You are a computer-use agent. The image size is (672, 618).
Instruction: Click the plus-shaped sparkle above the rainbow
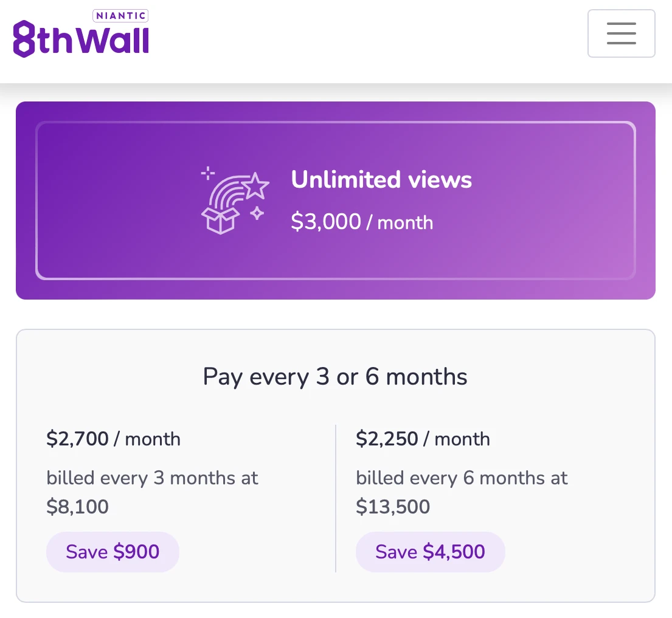(208, 173)
